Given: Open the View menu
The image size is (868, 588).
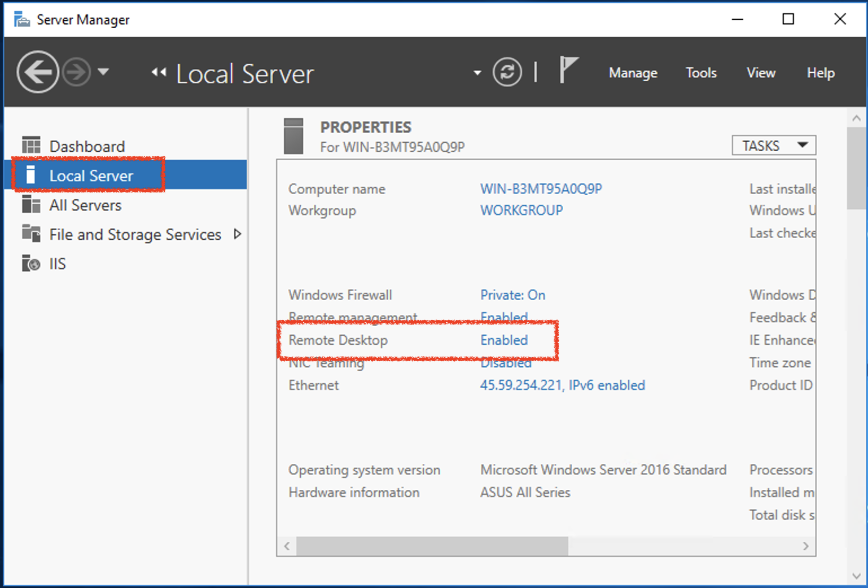Looking at the screenshot, I should pyautogui.click(x=761, y=73).
